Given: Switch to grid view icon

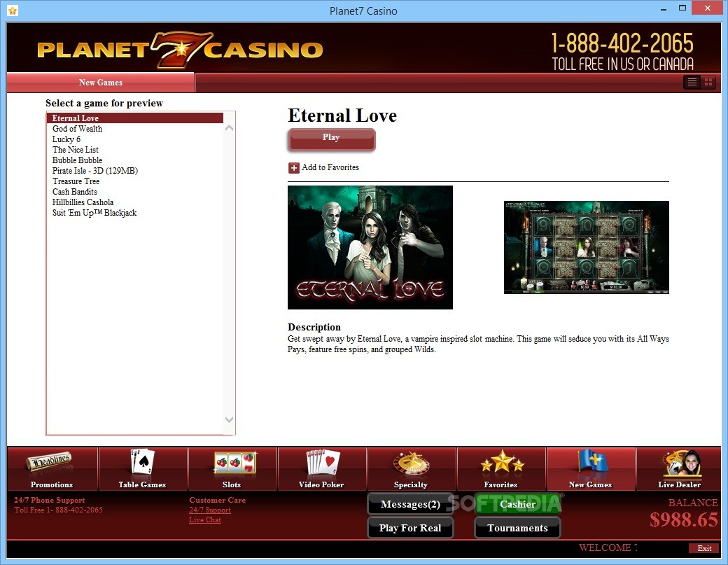Looking at the screenshot, I should (x=708, y=82).
